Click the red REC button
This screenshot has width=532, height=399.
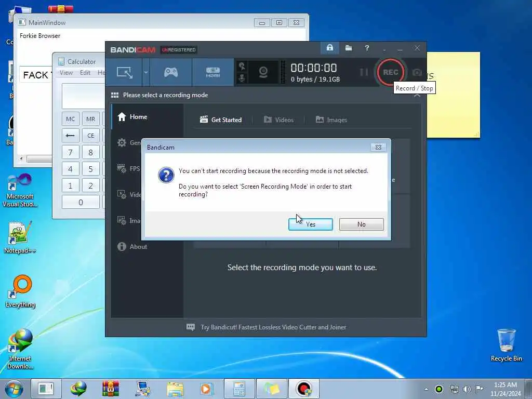point(390,72)
